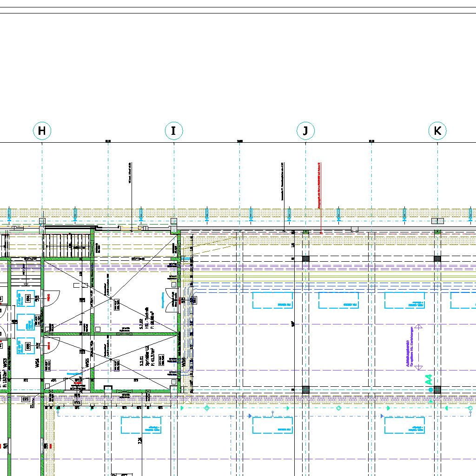The width and height of the screenshot is (476, 476).
Task: Select the staircase symbol right of axis H
Action: coord(67,244)
